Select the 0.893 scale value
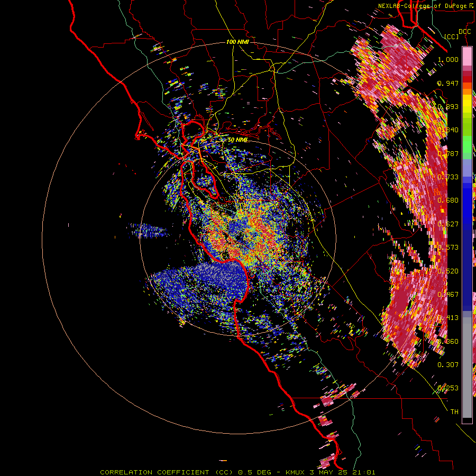Viewport: 476px width, 476px height. [x=448, y=106]
